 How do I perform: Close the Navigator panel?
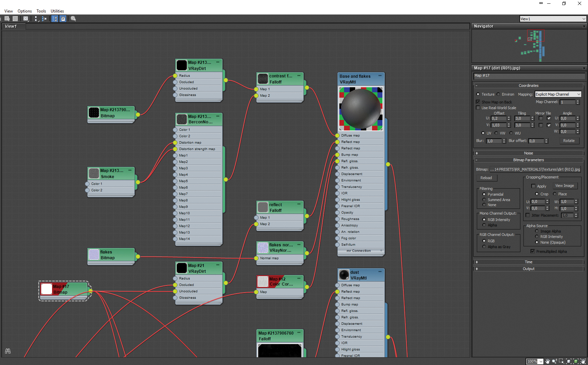pyautogui.click(x=584, y=26)
